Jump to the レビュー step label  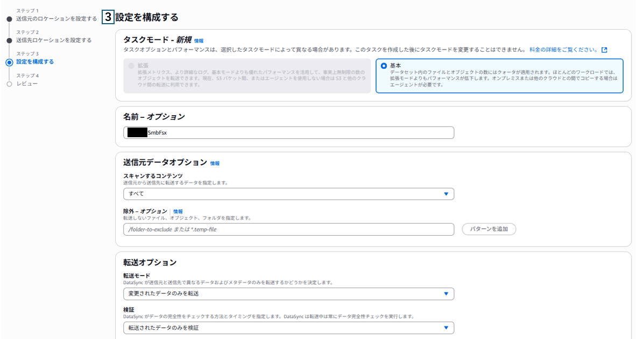click(x=27, y=84)
